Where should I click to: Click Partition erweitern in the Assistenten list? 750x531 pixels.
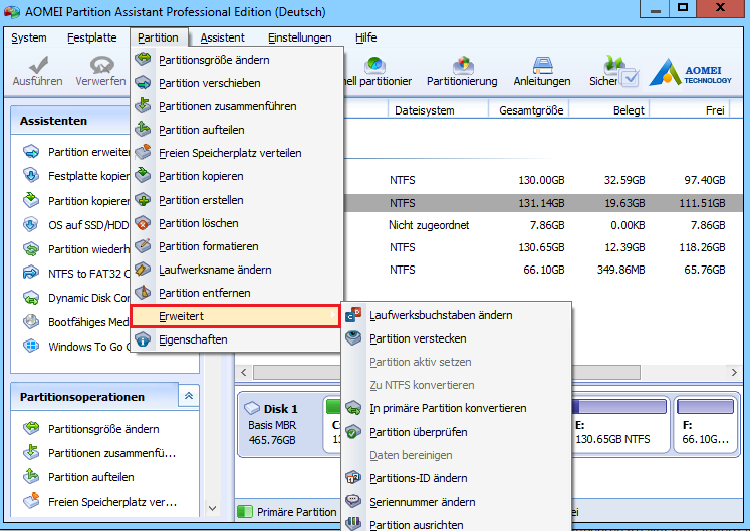[x=89, y=152]
